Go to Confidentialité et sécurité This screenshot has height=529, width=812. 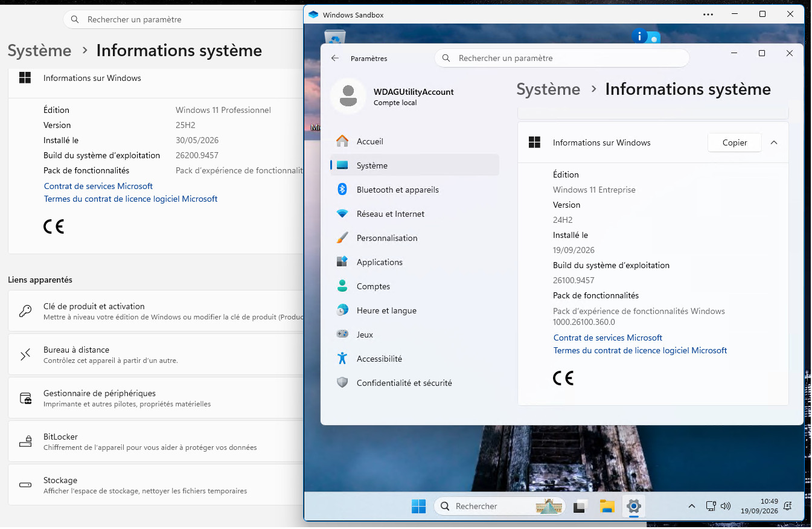415,383
